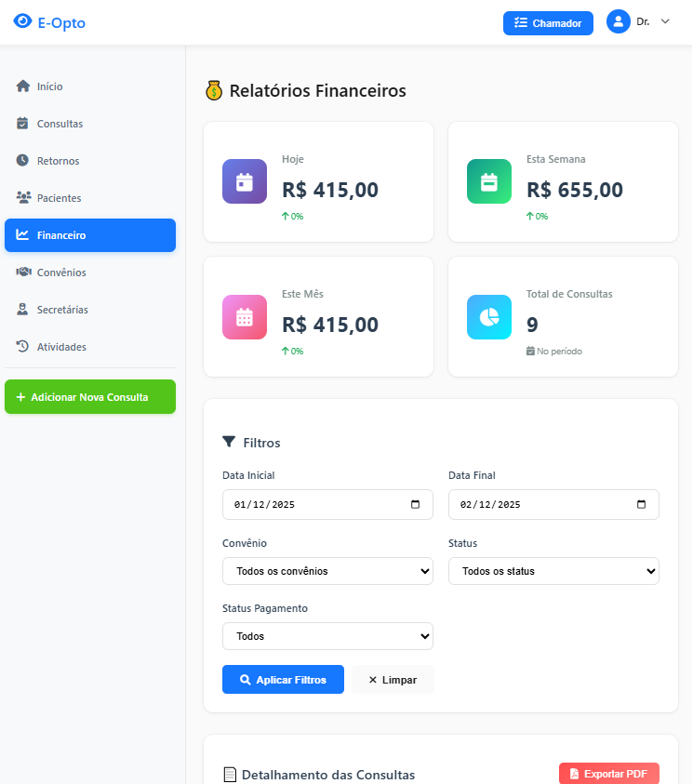The height and width of the screenshot is (784, 693).
Task: Open the Status dropdown
Action: [553, 571]
